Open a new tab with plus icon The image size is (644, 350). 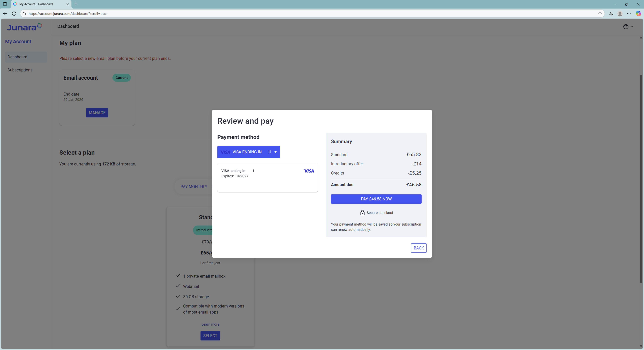[76, 4]
